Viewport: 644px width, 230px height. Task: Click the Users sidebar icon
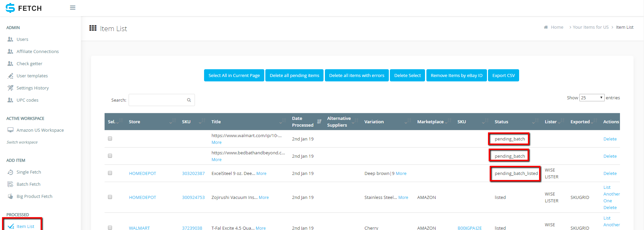10,39
